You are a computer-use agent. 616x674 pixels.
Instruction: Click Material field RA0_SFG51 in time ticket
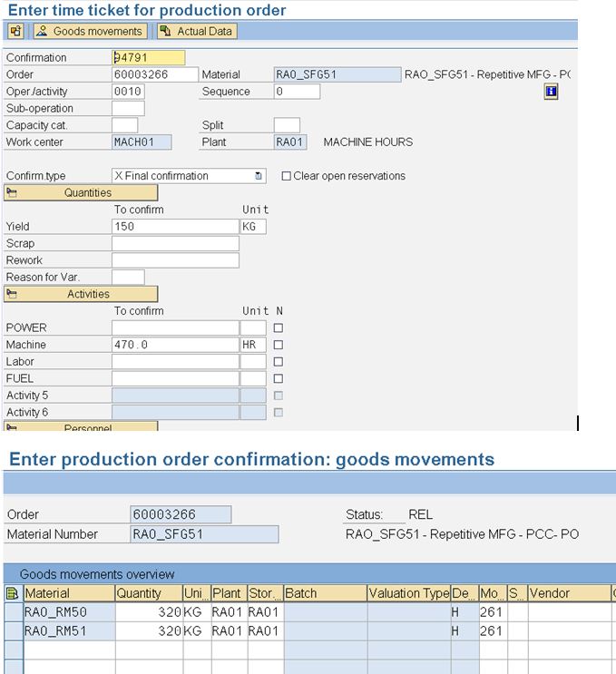[x=337, y=74]
